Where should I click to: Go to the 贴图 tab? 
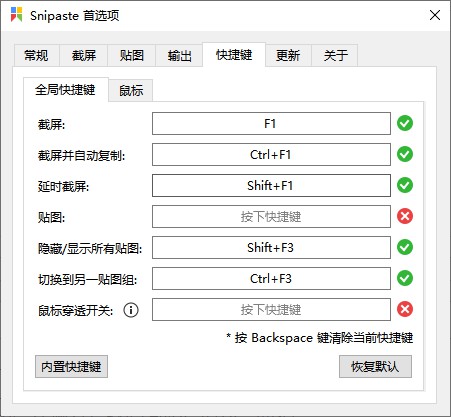[x=132, y=55]
